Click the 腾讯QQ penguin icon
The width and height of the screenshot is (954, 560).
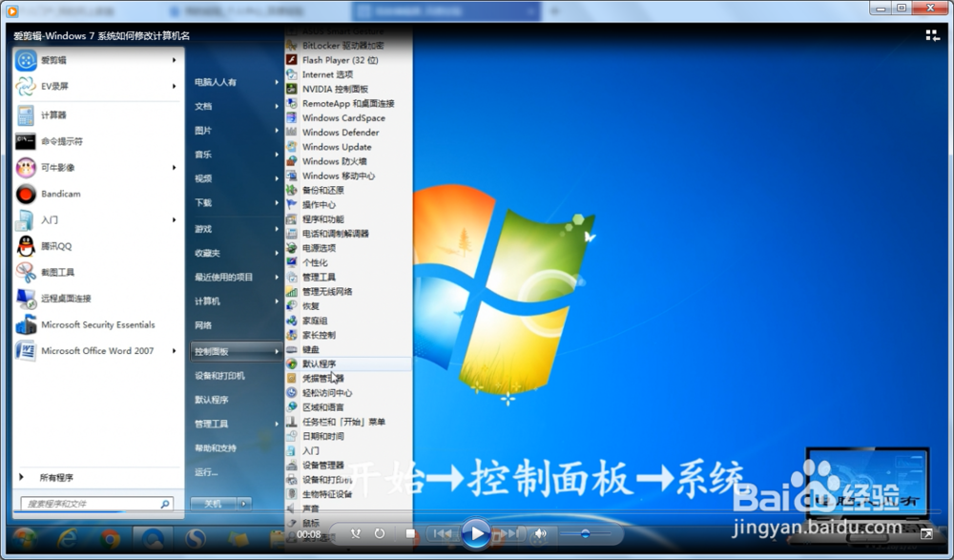click(x=26, y=246)
